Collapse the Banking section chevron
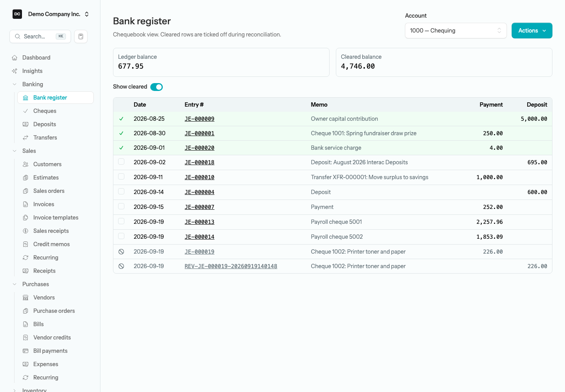The height and width of the screenshot is (392, 565). point(15,84)
